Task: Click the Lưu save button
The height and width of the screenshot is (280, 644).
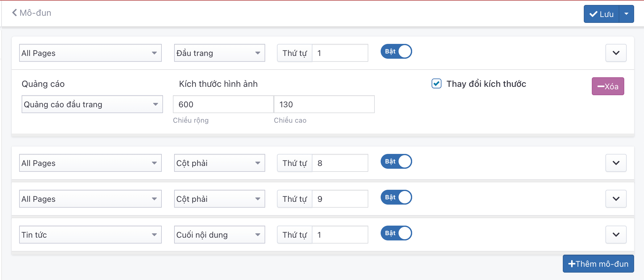Action: point(601,14)
